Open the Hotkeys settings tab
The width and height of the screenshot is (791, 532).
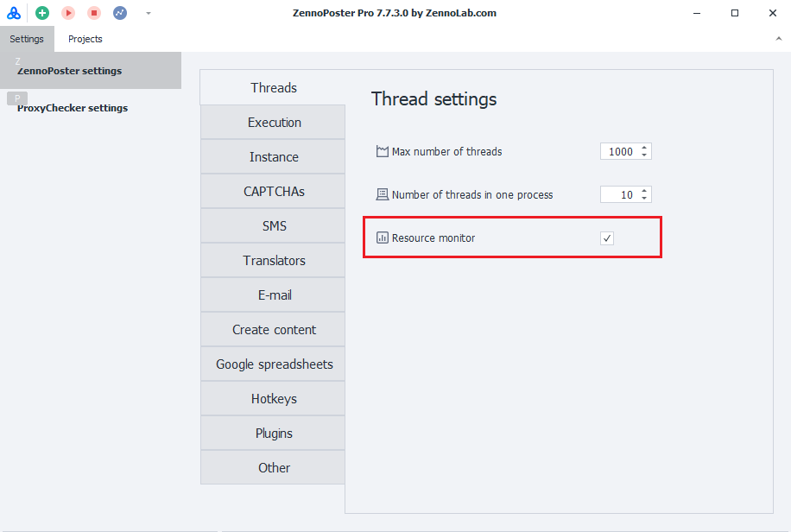click(274, 399)
